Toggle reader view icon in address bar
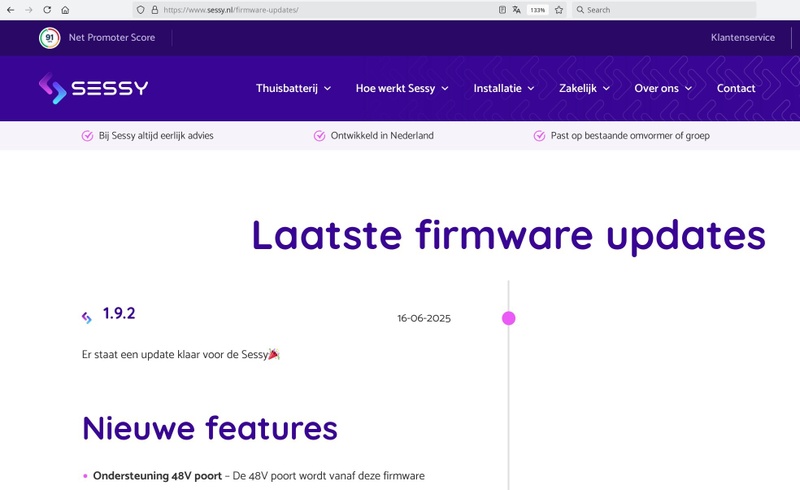The height and width of the screenshot is (490, 800). tap(503, 10)
